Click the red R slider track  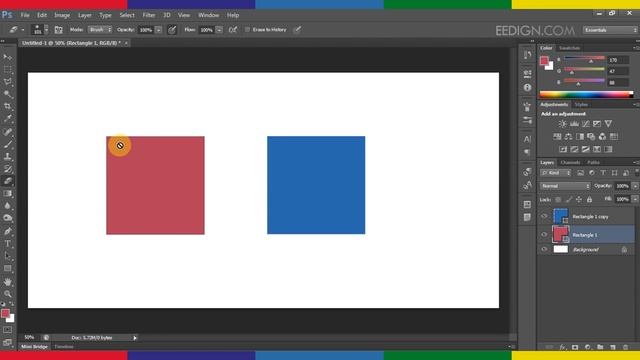pos(584,58)
